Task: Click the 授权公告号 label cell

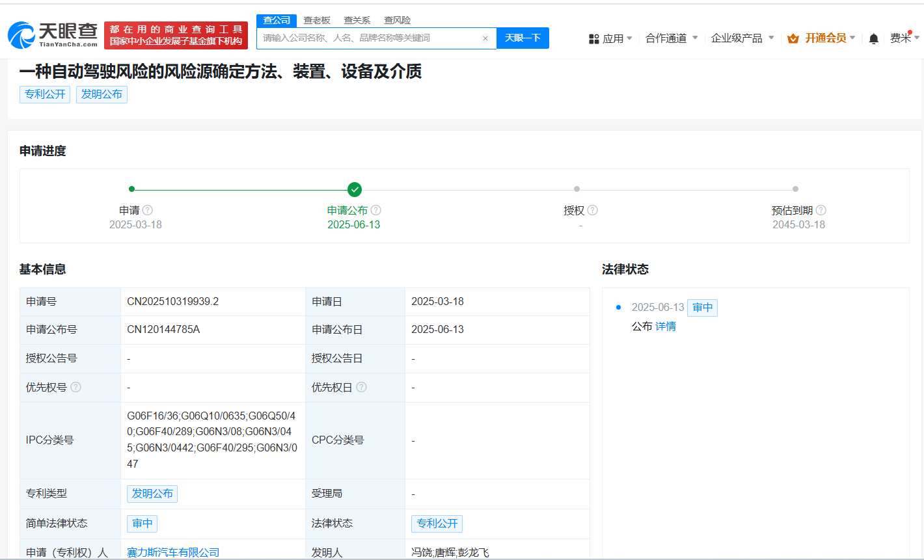Action: tap(70, 358)
